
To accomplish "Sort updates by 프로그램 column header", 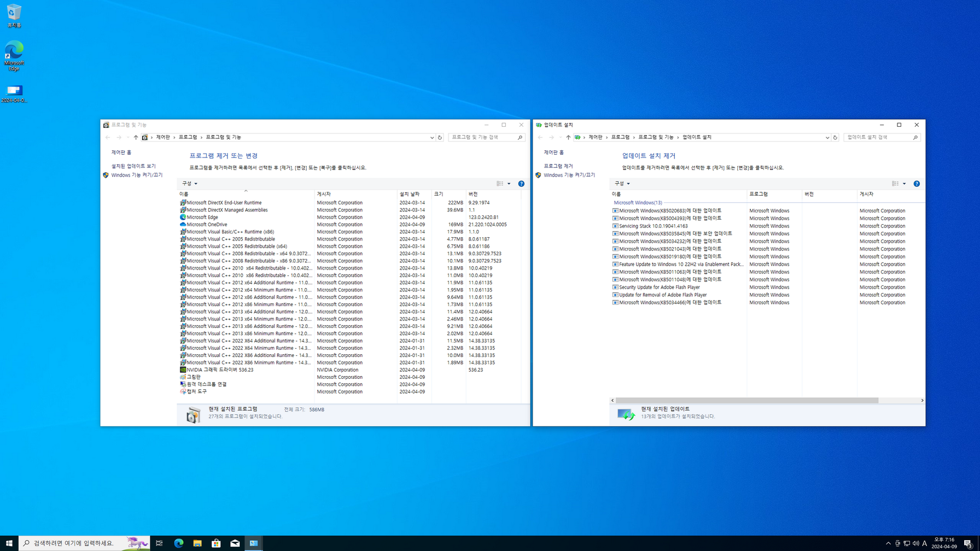I will [x=774, y=194].
